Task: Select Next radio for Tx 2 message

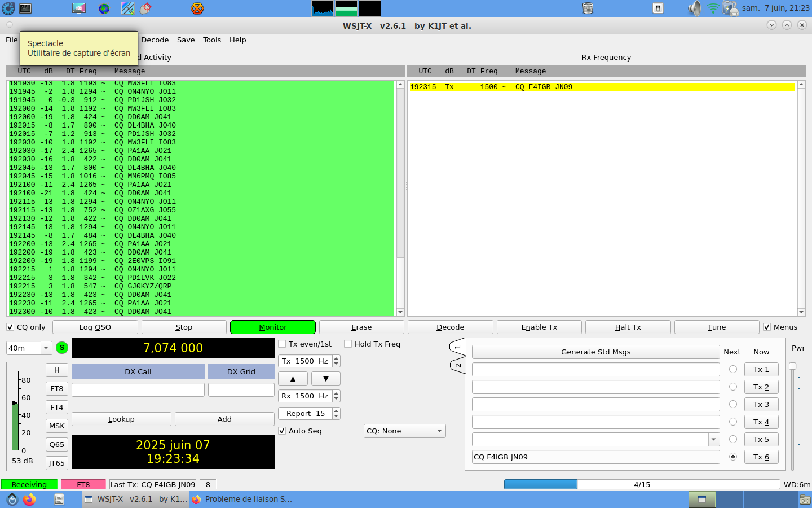Action: pos(733,387)
